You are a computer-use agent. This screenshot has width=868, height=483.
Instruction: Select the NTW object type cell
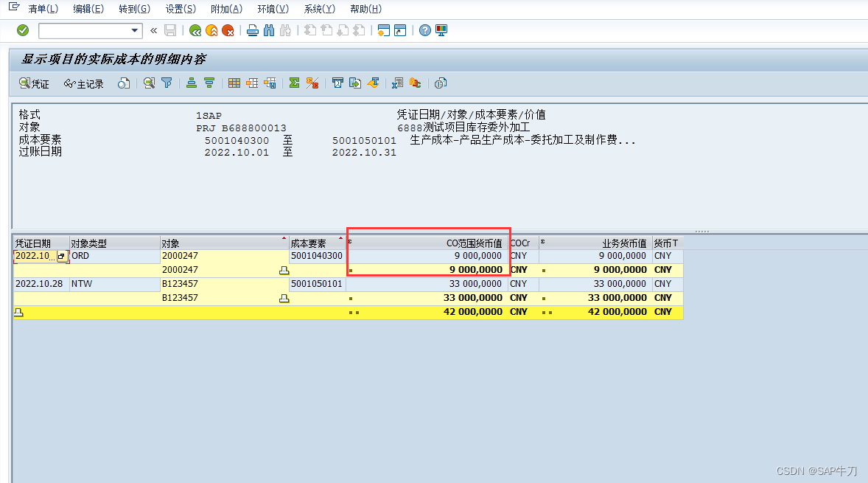(115, 284)
